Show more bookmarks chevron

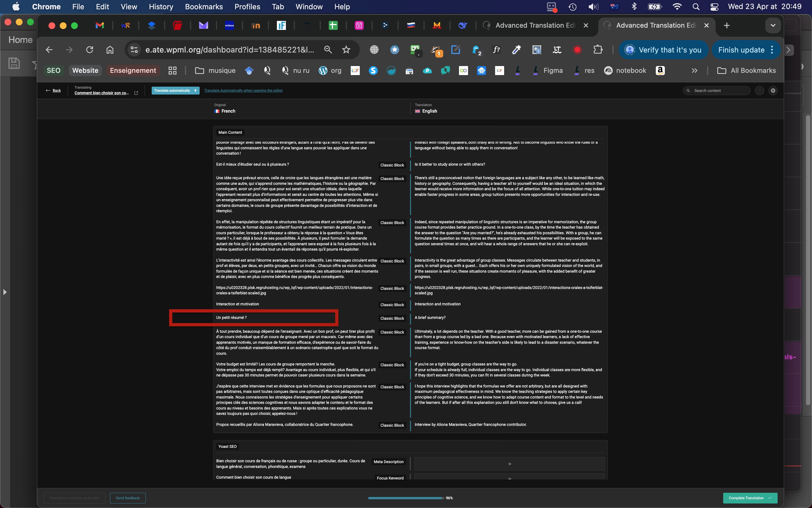tap(694, 71)
